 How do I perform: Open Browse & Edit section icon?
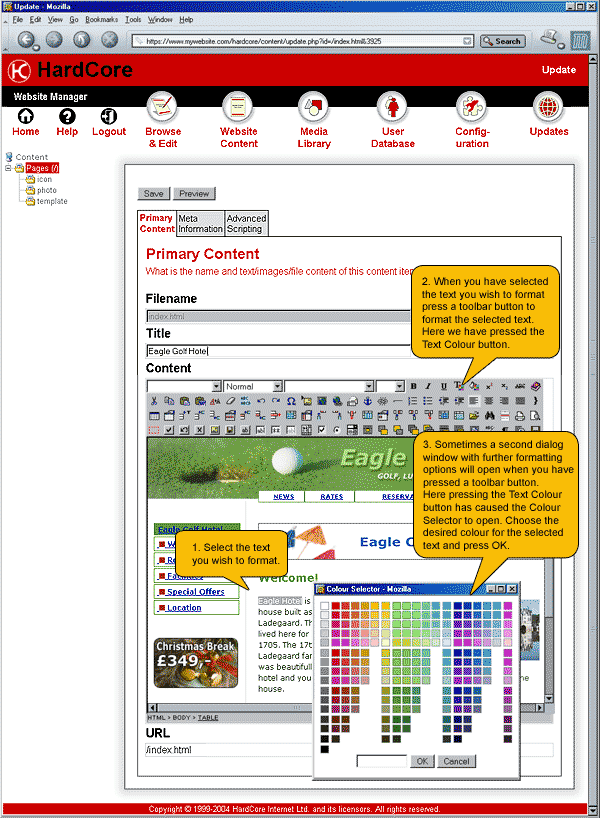[x=162, y=107]
